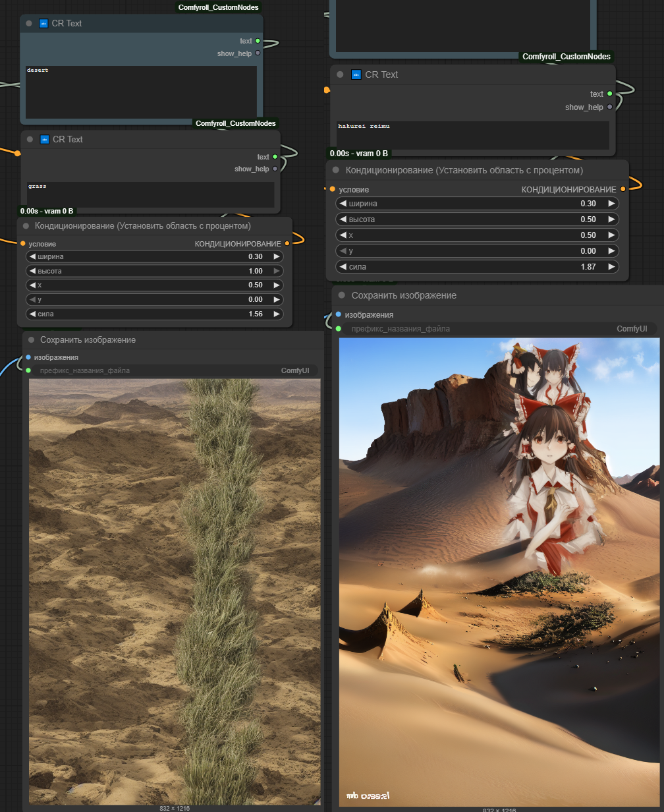This screenshot has width=664, height=812.
Task: Click the высота value field showing 1.00
Action: click(155, 271)
